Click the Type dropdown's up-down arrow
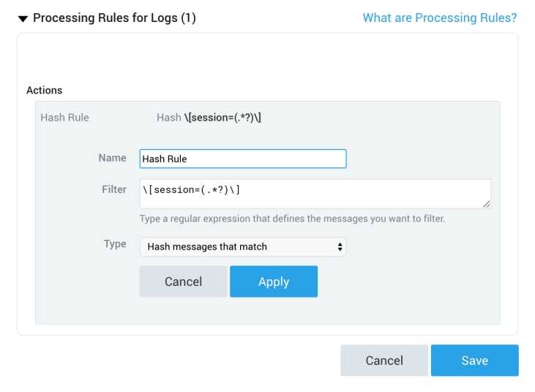This screenshot has height=392, width=535. [x=340, y=246]
